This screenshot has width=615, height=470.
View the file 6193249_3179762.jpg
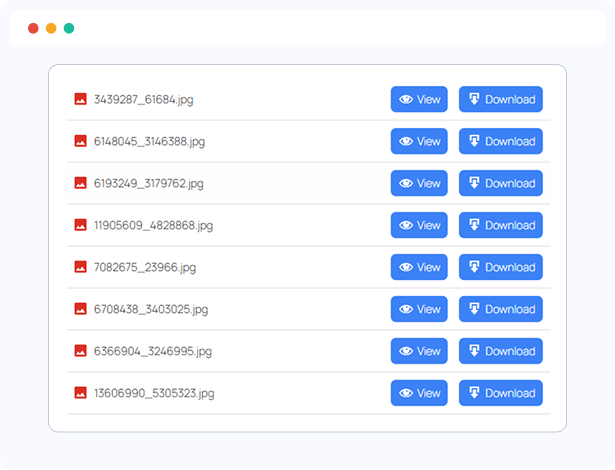(x=419, y=183)
